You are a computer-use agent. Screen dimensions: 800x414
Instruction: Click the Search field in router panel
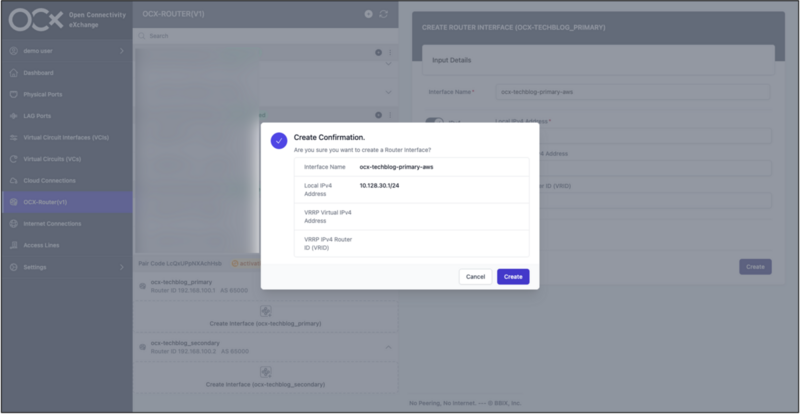pyautogui.click(x=265, y=36)
